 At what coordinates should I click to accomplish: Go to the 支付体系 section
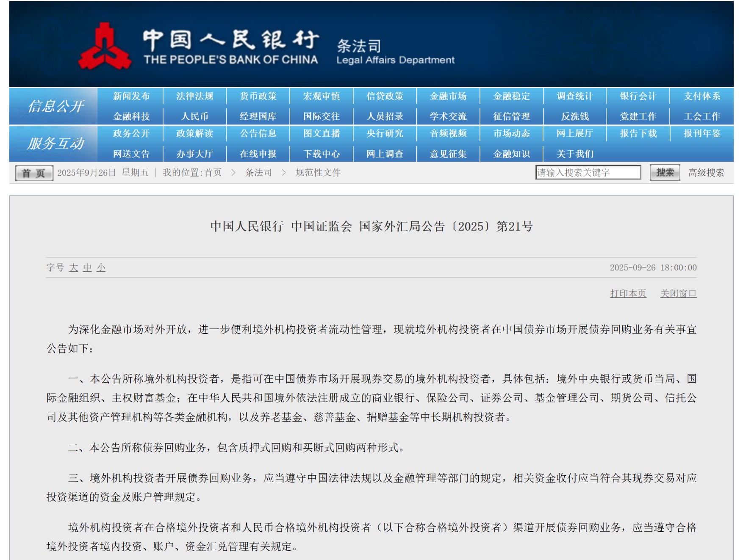pos(702,96)
